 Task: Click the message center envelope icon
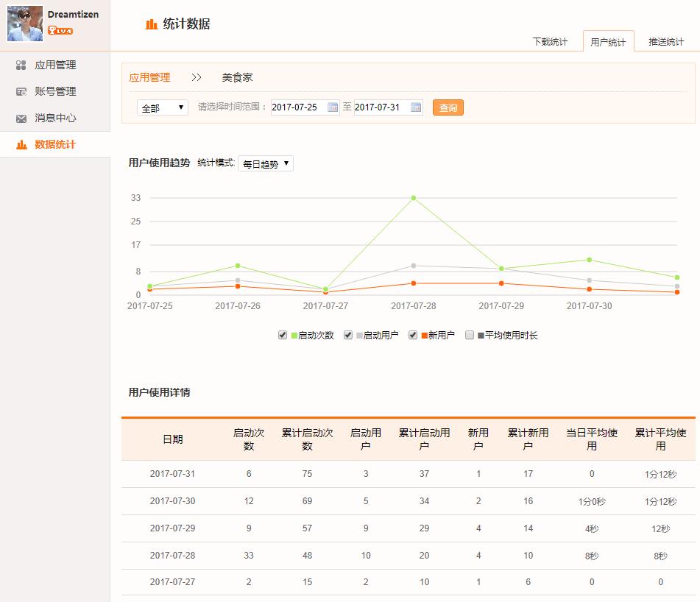21,118
